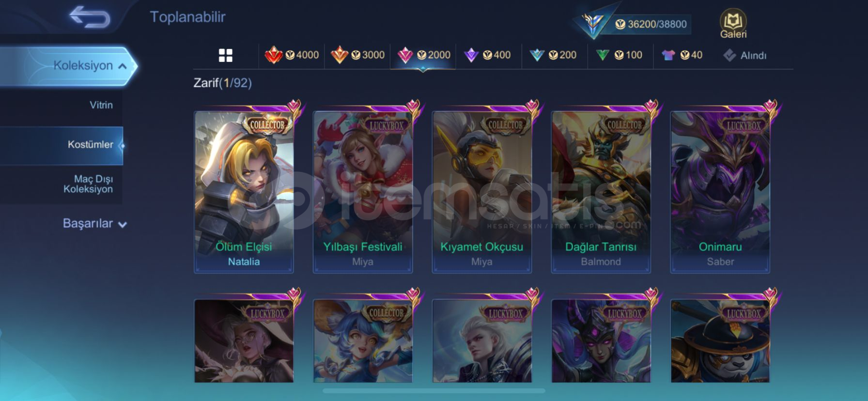
Task: Click the horizontal scrollbar at bottom
Action: click(434, 390)
